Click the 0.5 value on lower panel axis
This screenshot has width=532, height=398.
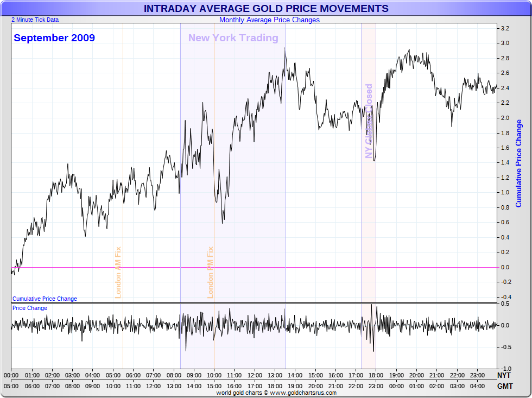(x=505, y=304)
